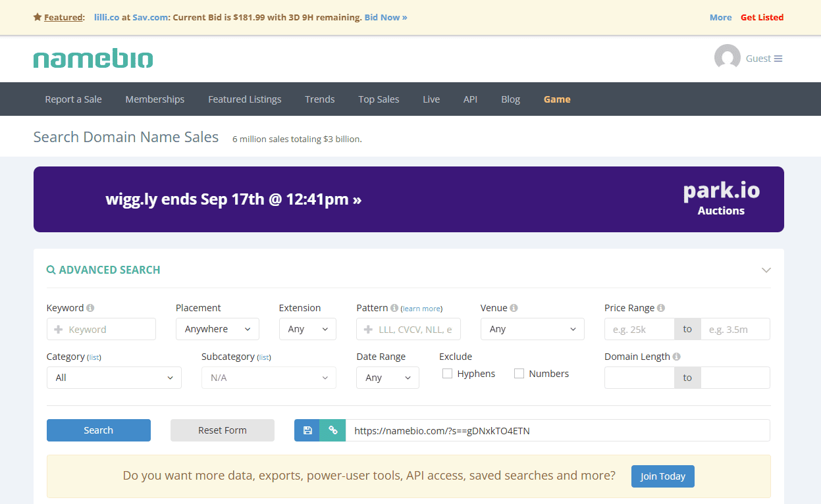The image size is (821, 504).
Task: Click the Pattern learn more link
Action: tap(421, 309)
